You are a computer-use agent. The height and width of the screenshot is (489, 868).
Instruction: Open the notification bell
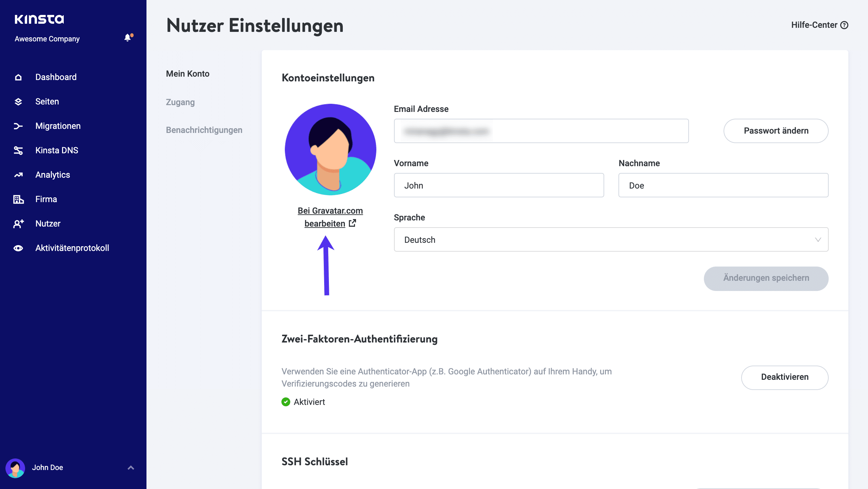coord(127,38)
